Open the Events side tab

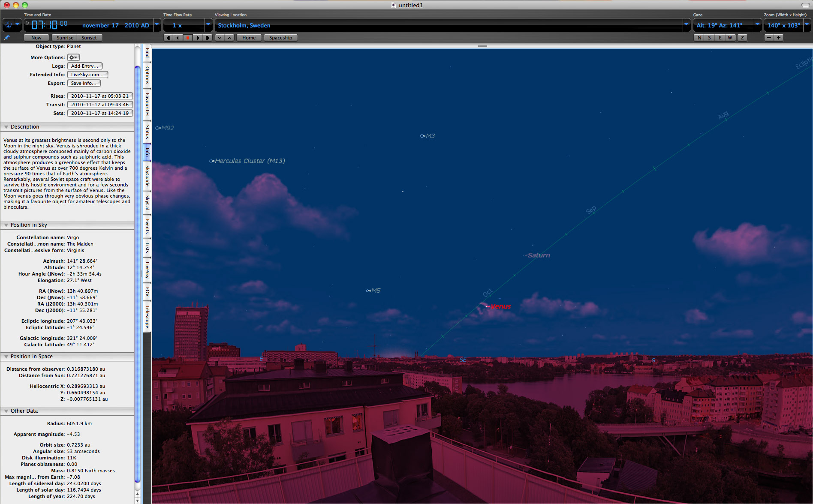[x=147, y=226]
